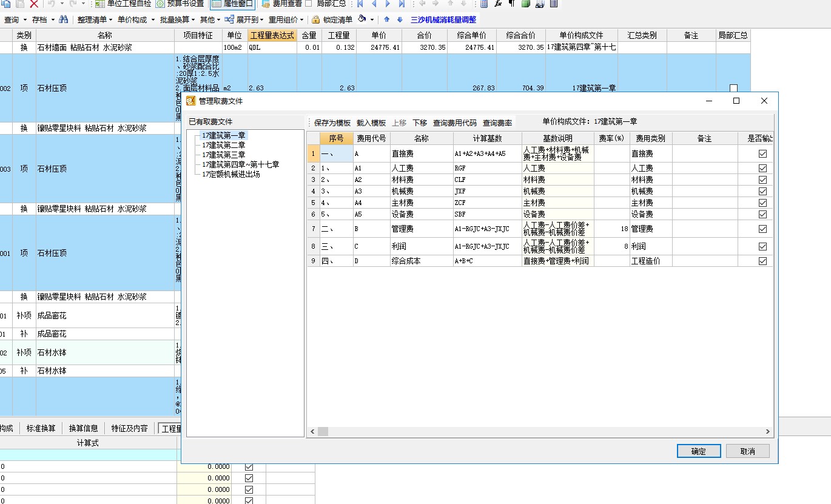Screen dimensions: 831x504
Task: Click the calculator icon in top toolbar
Action: tap(484, 4)
